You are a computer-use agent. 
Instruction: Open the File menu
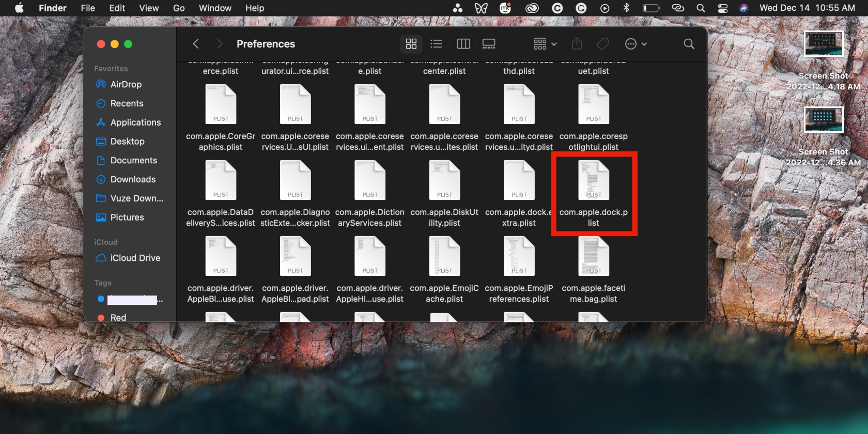pyautogui.click(x=88, y=8)
